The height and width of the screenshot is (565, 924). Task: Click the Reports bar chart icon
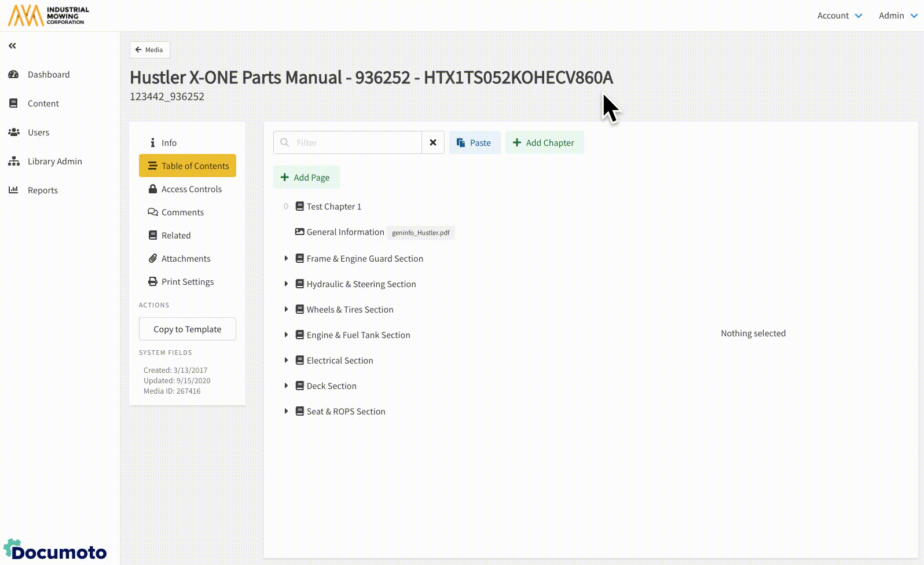13,190
